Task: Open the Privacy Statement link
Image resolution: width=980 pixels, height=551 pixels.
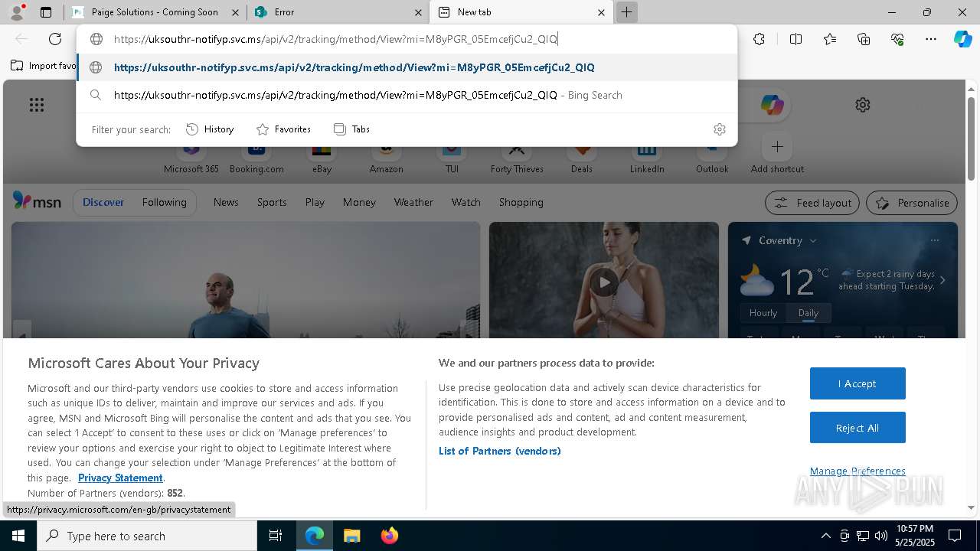Action: pyautogui.click(x=120, y=478)
